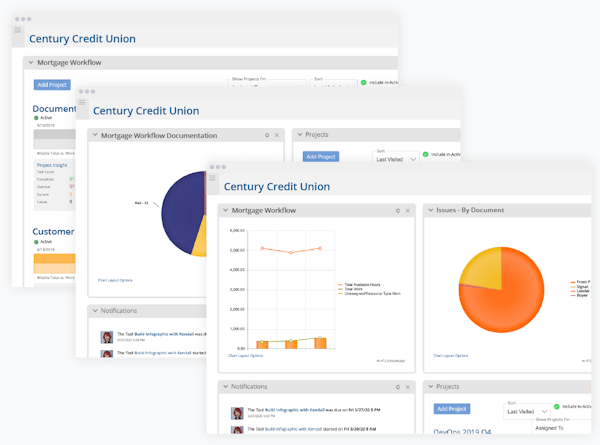Click Add Project button in front window
The image size is (600, 445).
(x=452, y=409)
